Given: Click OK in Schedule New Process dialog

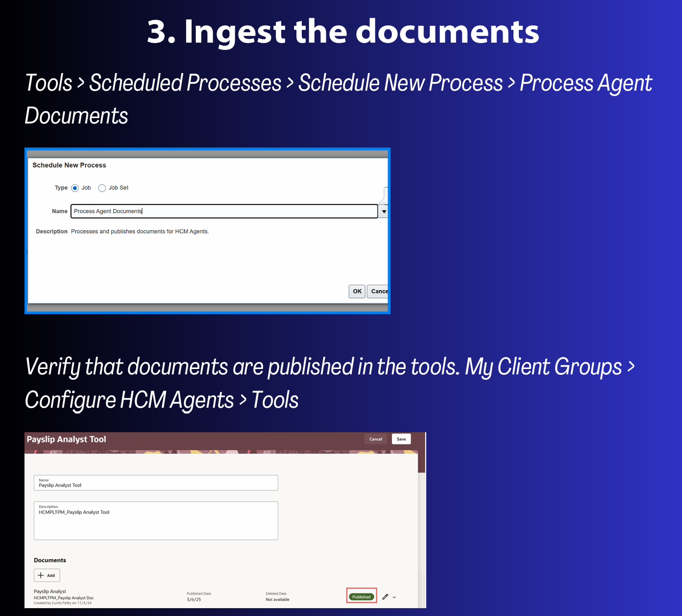Looking at the screenshot, I should [357, 291].
